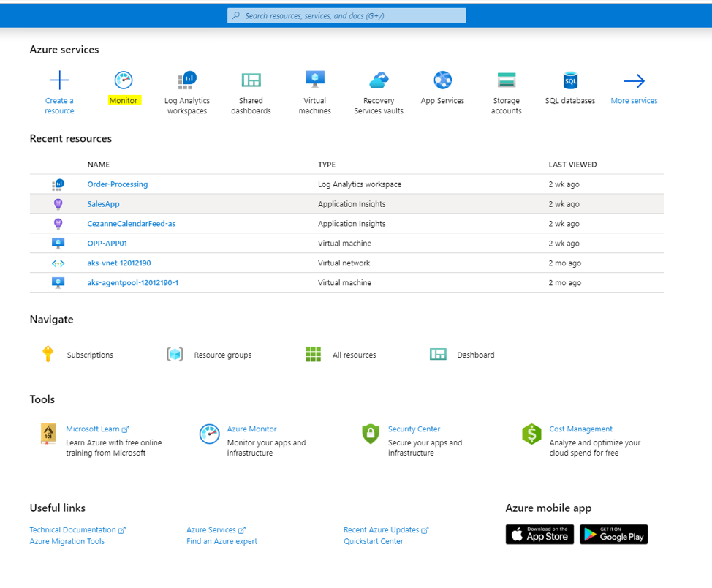Click the search resources bar
This screenshot has height=588, width=712.
coord(346,15)
